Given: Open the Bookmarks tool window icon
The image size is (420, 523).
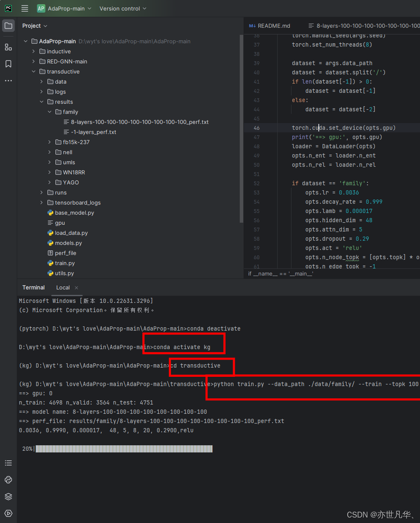Looking at the screenshot, I should click(8, 64).
